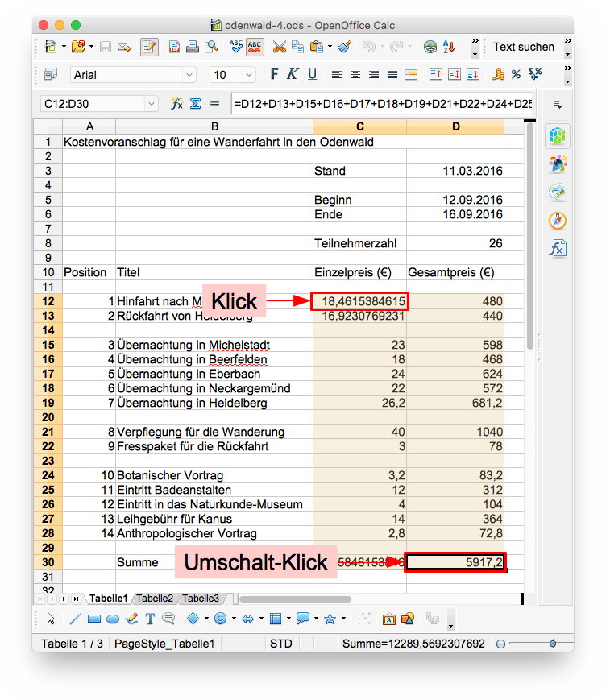The height and width of the screenshot is (700, 606).
Task: Select the Ellipse drawing tool
Action: tap(113, 619)
